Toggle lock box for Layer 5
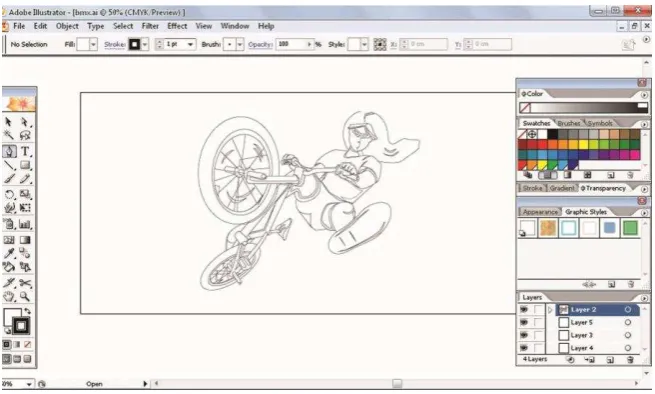Screen dimensions: 655x394 point(539,323)
